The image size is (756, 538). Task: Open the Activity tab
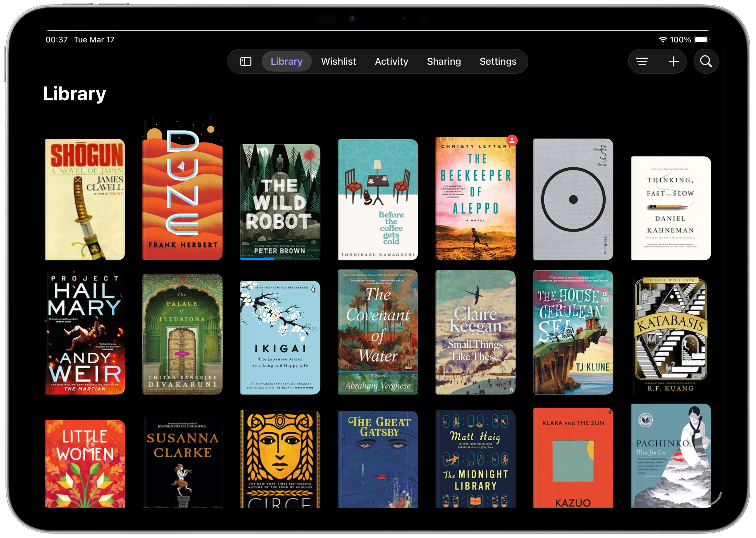tap(391, 61)
